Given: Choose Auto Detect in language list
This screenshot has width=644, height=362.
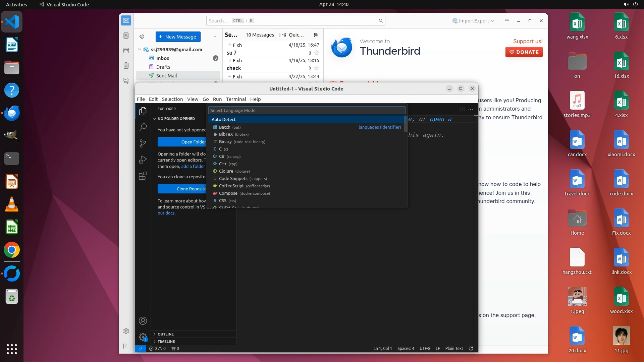Looking at the screenshot, I should 224,120.
